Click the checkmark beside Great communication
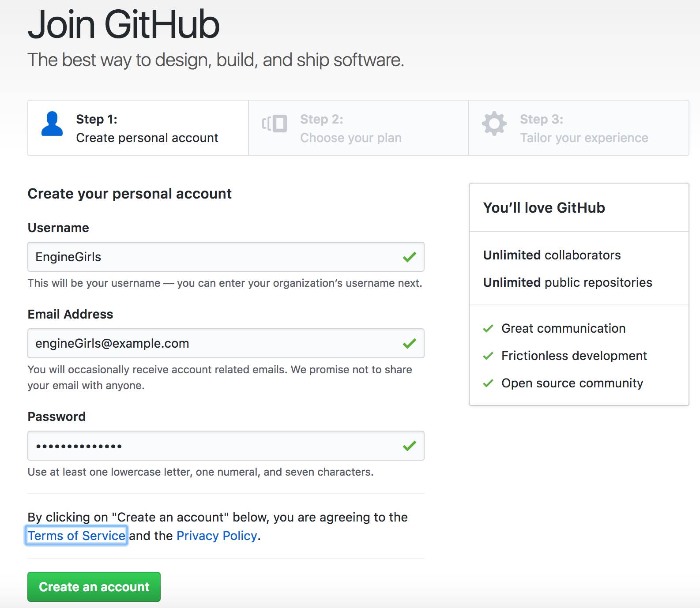 point(488,329)
